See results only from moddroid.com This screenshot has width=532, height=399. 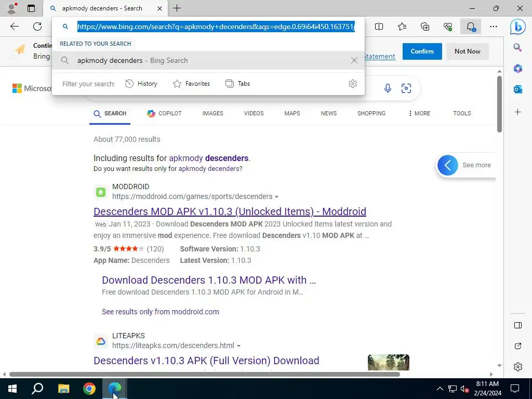pos(160,312)
